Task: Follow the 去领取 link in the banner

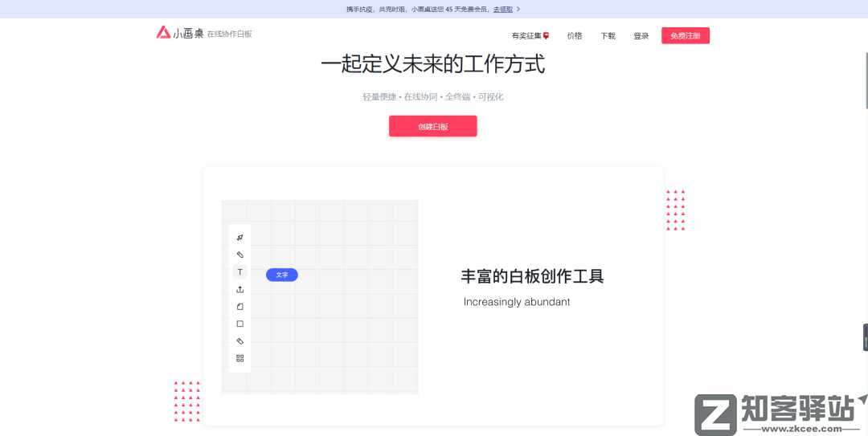Action: click(x=502, y=10)
